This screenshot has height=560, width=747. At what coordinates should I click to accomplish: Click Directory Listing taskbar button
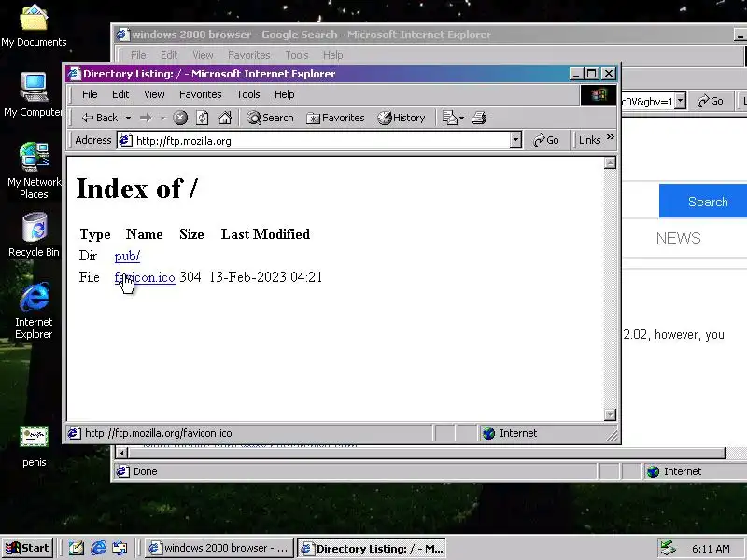(x=372, y=548)
